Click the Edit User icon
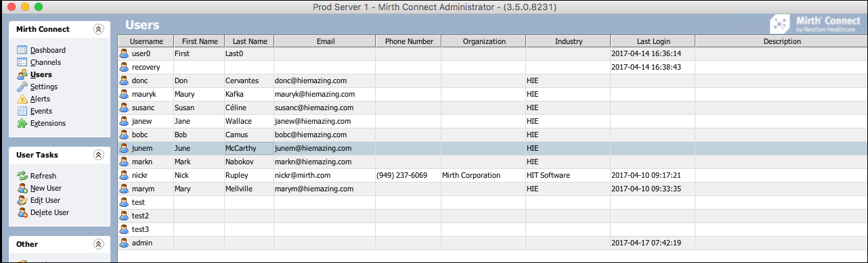The image size is (868, 263). [22, 200]
